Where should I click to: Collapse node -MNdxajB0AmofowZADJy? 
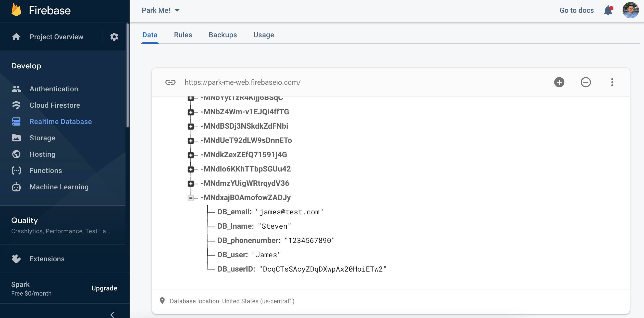tap(191, 198)
